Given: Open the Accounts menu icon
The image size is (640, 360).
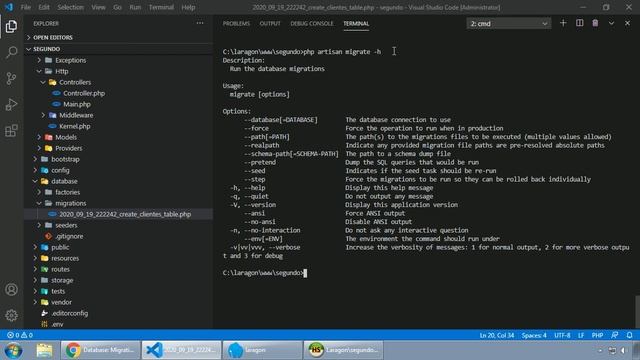Looking at the screenshot, I should click(11, 289).
